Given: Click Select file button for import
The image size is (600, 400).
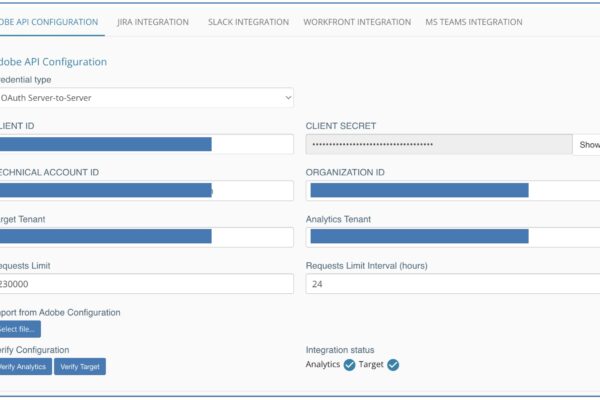Looking at the screenshot, I should (20, 329).
